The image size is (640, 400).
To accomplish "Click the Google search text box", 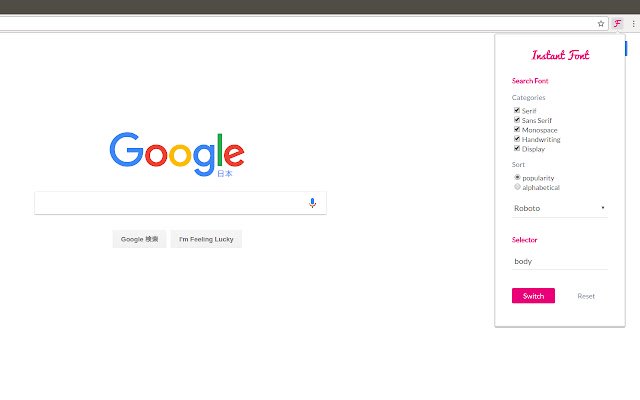I will tap(180, 203).
